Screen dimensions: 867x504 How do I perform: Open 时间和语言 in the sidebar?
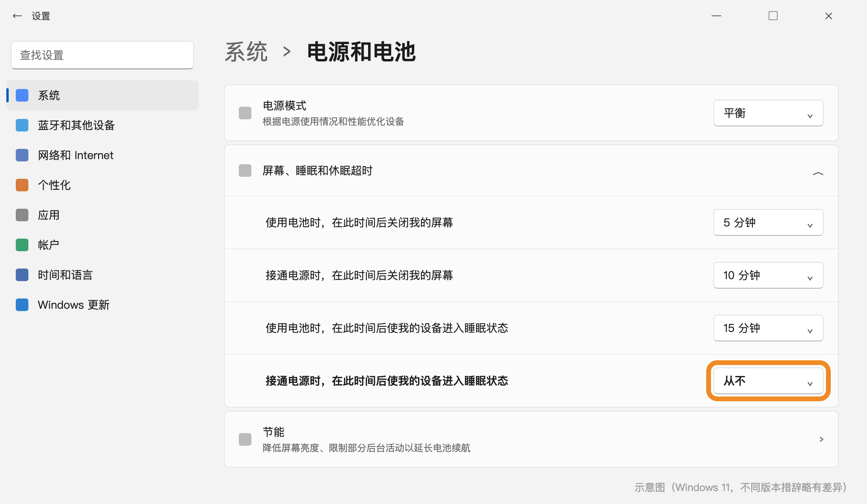point(102,275)
